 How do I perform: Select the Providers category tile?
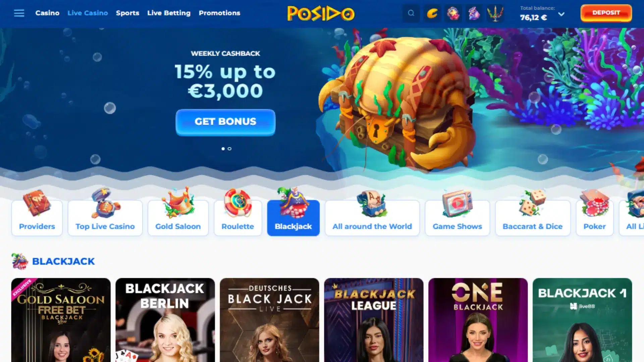pos(37,218)
